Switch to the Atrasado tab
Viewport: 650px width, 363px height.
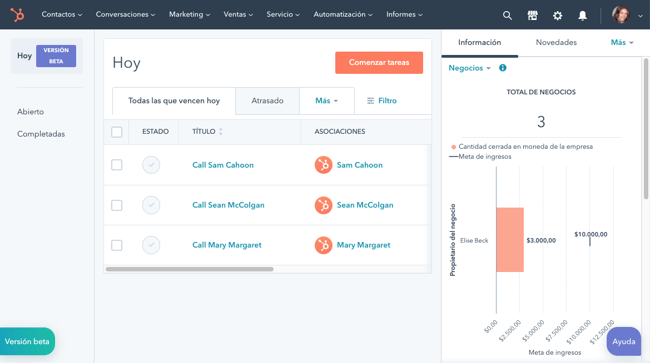[267, 101]
